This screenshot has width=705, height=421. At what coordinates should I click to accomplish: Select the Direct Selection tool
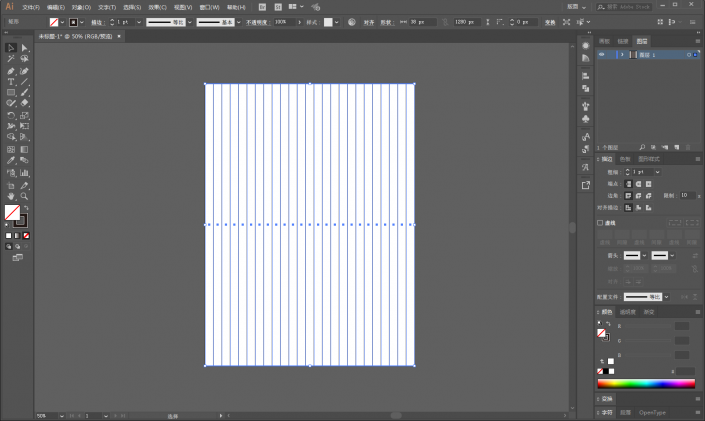pos(25,48)
